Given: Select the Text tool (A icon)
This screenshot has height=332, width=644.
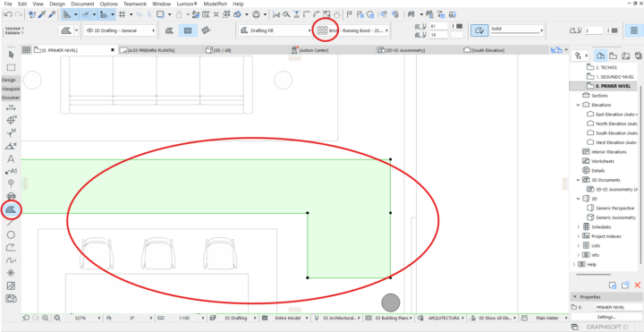Looking at the screenshot, I should pyautogui.click(x=11, y=159).
